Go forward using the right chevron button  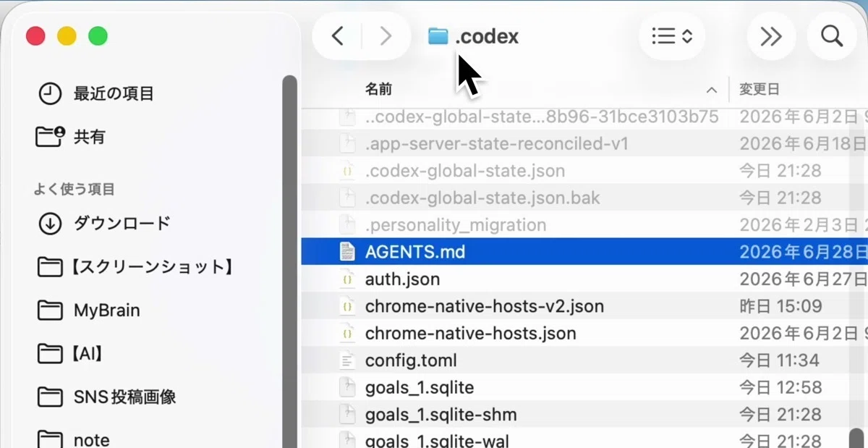[x=386, y=36]
